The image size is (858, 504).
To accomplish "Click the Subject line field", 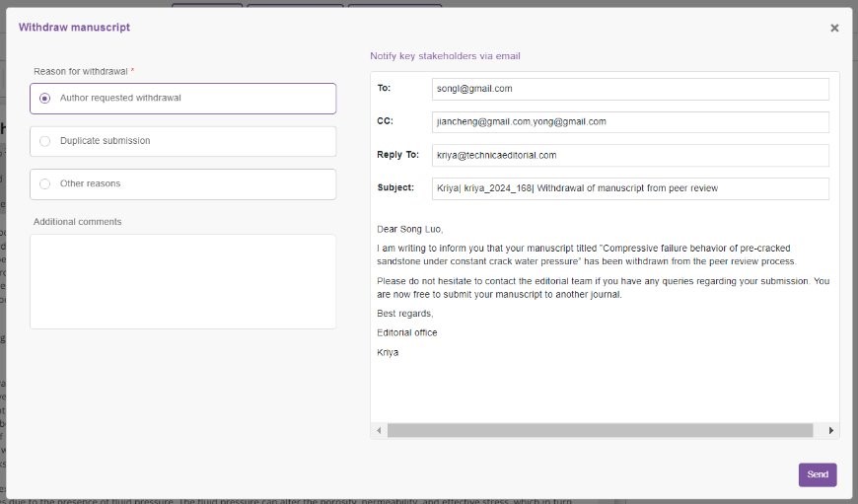I will [630, 188].
